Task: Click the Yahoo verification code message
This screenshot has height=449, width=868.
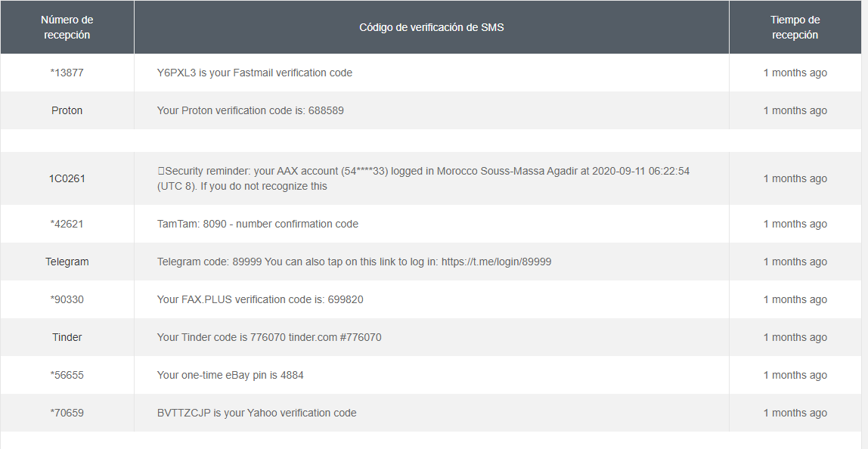Action: coord(256,413)
